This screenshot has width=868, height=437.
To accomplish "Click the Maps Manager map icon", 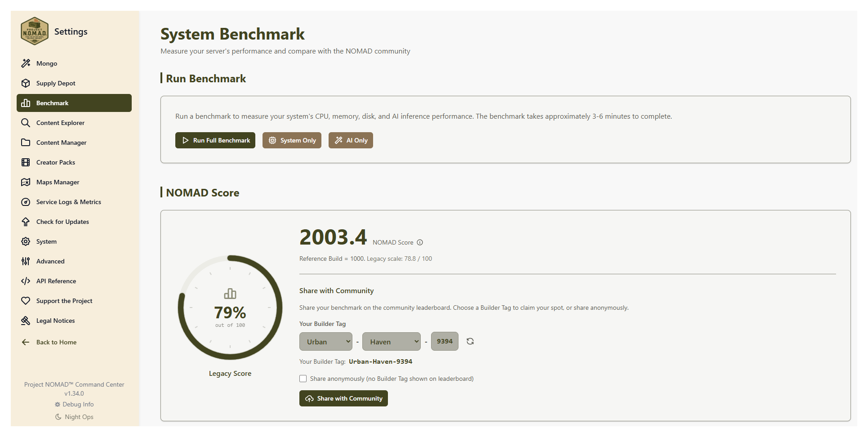I will coord(26,182).
